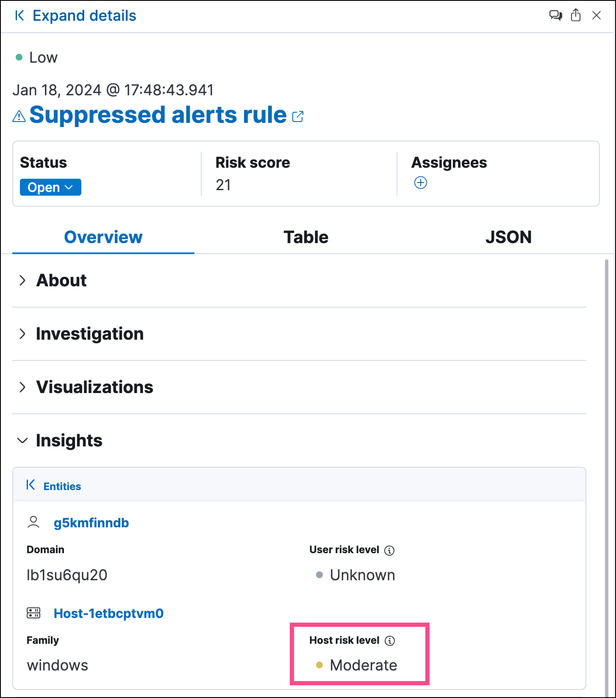Click the Entities expand arrow icon

[x=31, y=485]
